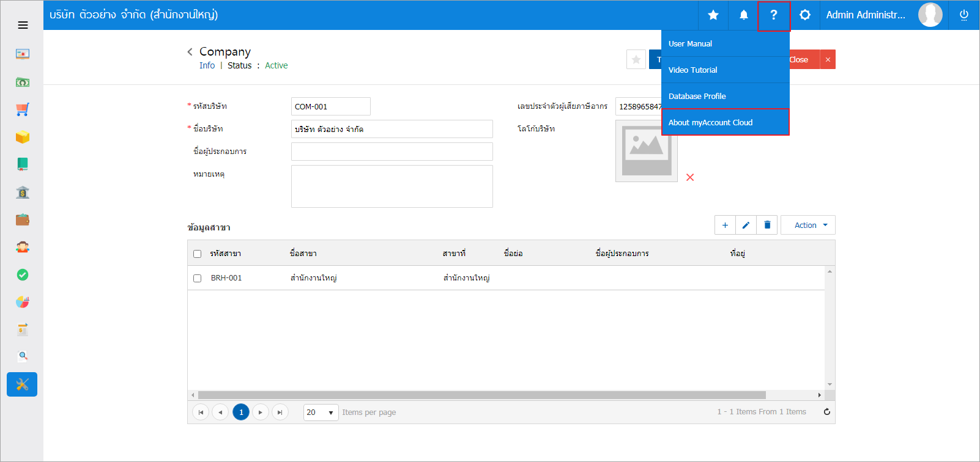This screenshot has width=980, height=462.
Task: Open the people icon module in sidebar
Action: [x=23, y=247]
